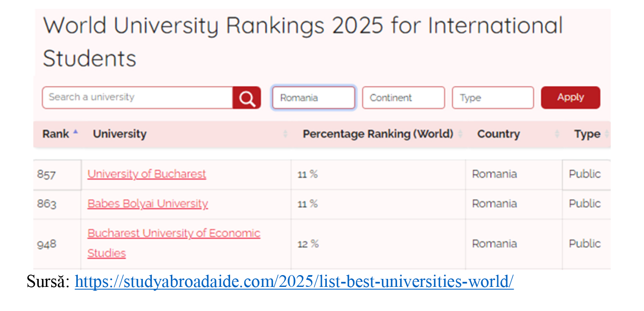Click the red magnifier search icon

coord(247,98)
